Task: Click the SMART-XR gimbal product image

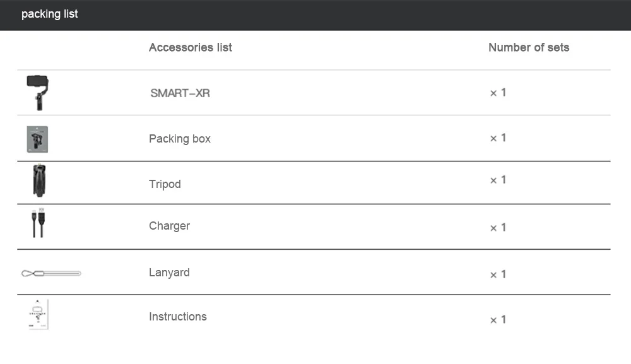Action: [x=38, y=93]
